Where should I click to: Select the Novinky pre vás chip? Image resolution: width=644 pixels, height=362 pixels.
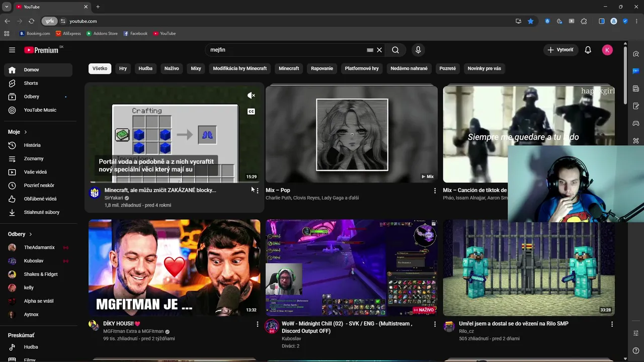484,68
